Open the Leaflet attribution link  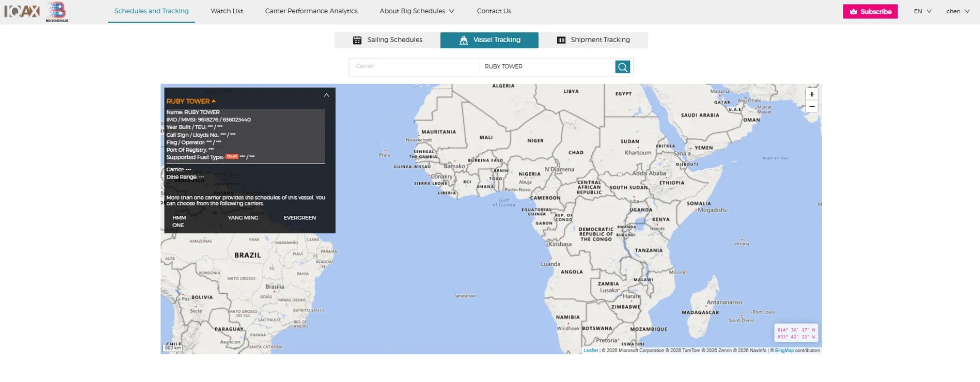[x=590, y=351]
